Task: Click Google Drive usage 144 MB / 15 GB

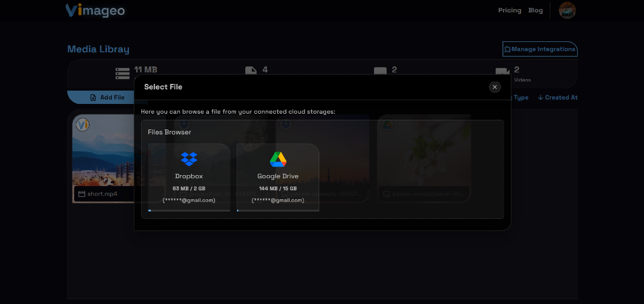Action: pos(278,188)
